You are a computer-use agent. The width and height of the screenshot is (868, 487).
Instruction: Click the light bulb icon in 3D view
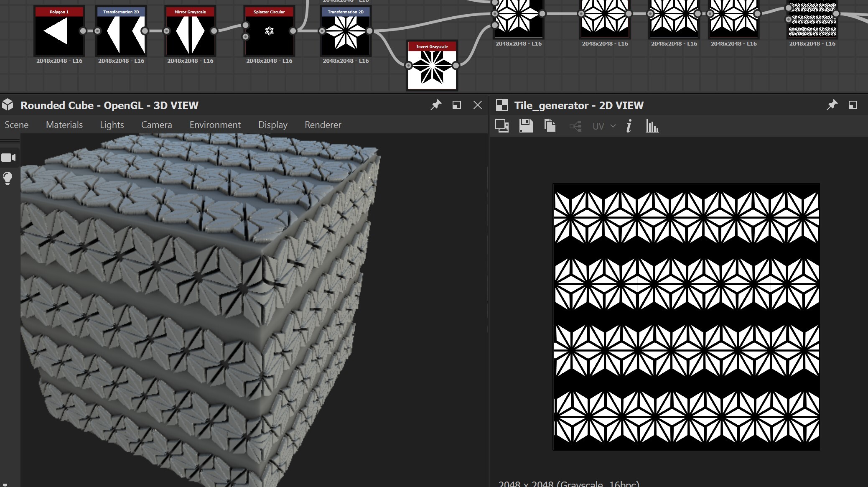8,178
